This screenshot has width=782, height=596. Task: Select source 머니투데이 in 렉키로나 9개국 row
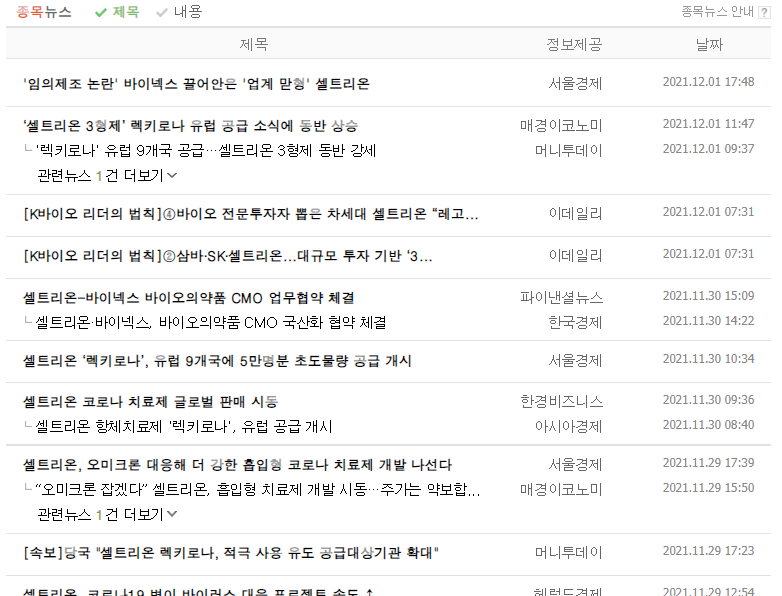(x=569, y=151)
